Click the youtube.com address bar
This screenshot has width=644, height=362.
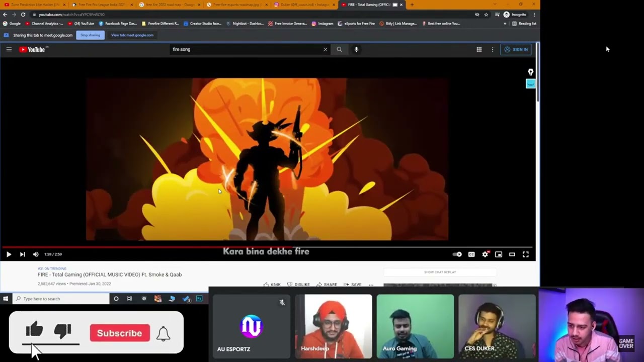coord(252,15)
